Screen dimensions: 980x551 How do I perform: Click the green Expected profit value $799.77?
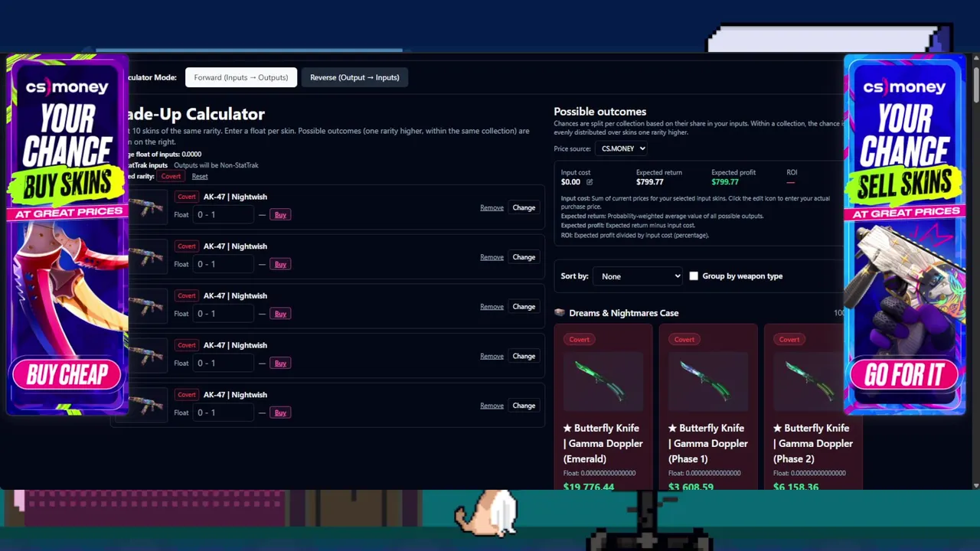click(725, 182)
